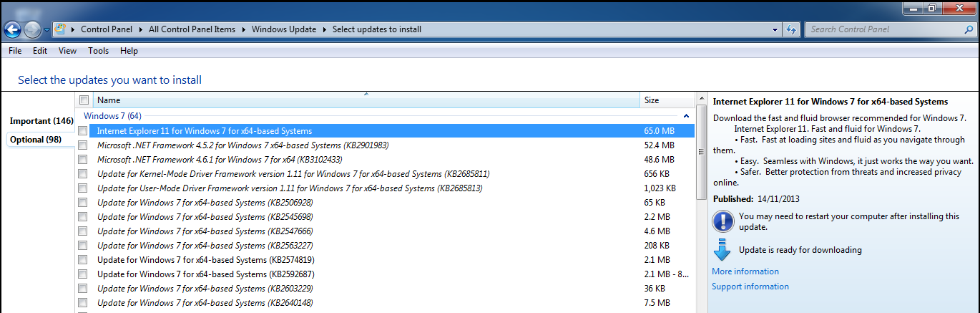Click the 65.0 MB size value
The width and height of the screenshot is (980, 313).
[659, 131]
